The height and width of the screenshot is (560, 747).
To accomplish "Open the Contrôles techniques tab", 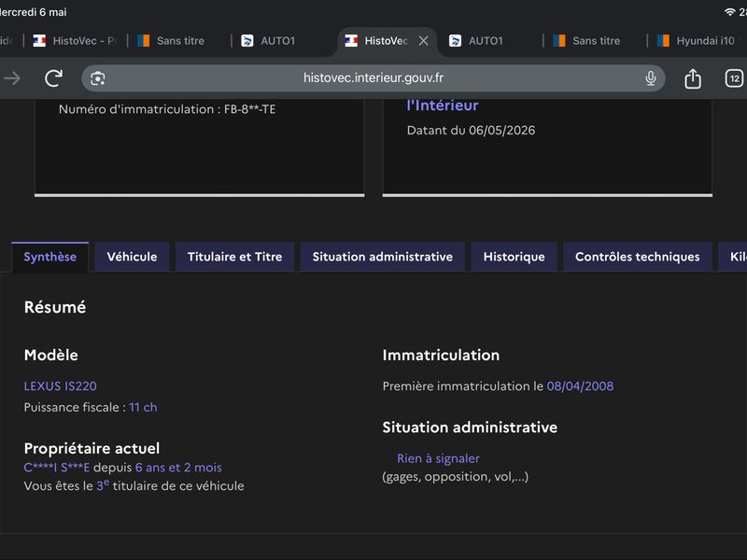I will click(x=638, y=257).
